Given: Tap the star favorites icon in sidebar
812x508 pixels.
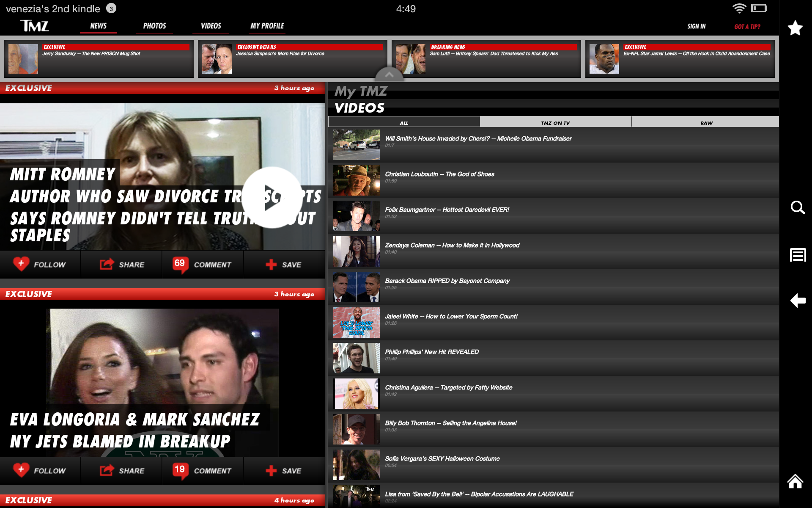Looking at the screenshot, I should coord(795,28).
